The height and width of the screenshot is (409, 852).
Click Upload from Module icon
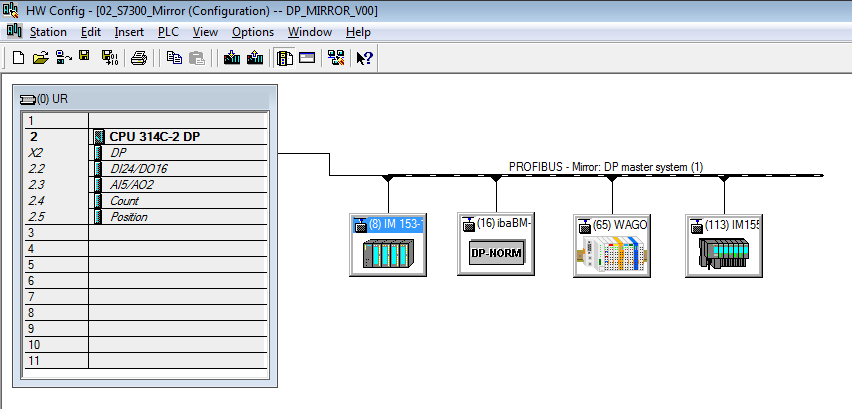254,58
